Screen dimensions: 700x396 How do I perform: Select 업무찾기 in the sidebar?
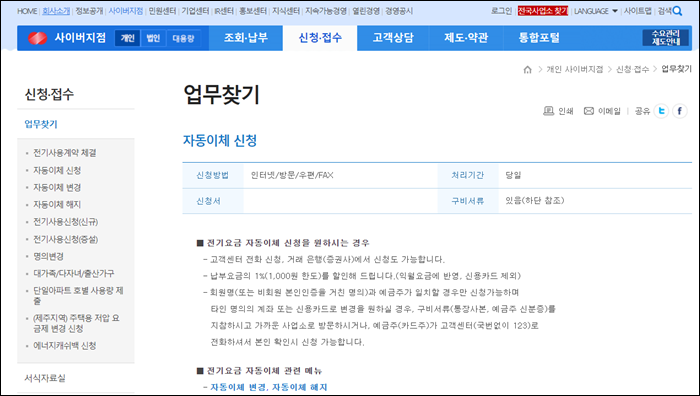(41, 124)
